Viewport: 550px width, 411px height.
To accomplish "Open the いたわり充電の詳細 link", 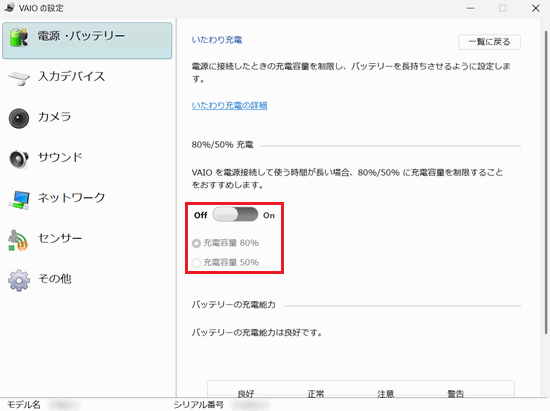I will (x=229, y=106).
